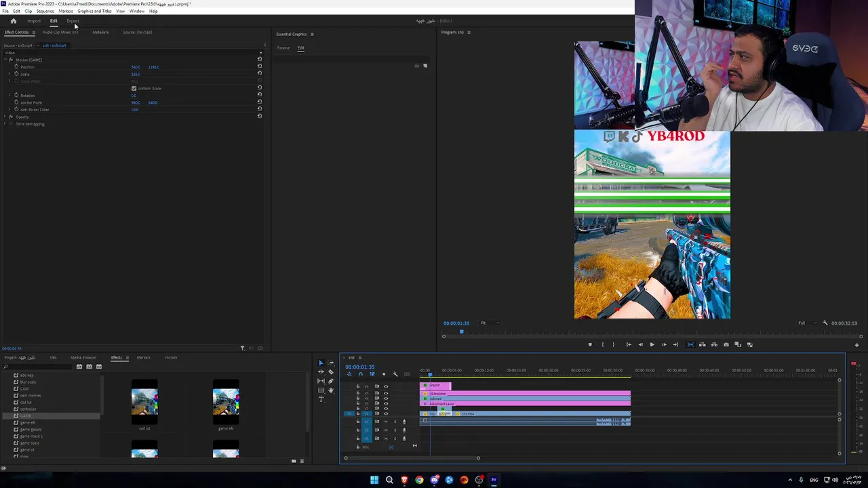
Task: Expand the Scale parameter
Action: pos(9,74)
